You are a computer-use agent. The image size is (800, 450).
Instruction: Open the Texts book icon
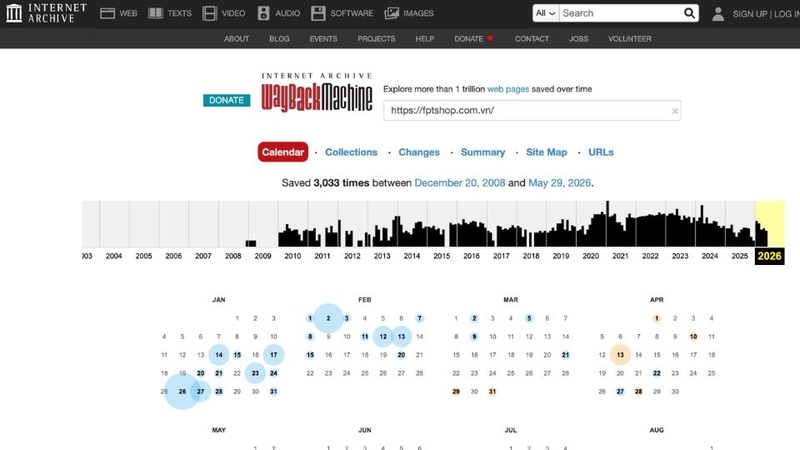[x=156, y=13]
